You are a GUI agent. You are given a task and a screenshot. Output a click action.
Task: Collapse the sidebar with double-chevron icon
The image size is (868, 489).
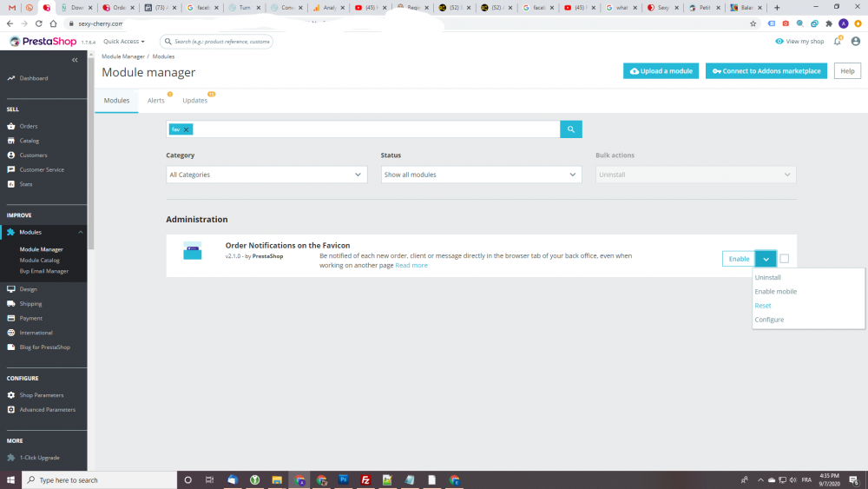[75, 60]
